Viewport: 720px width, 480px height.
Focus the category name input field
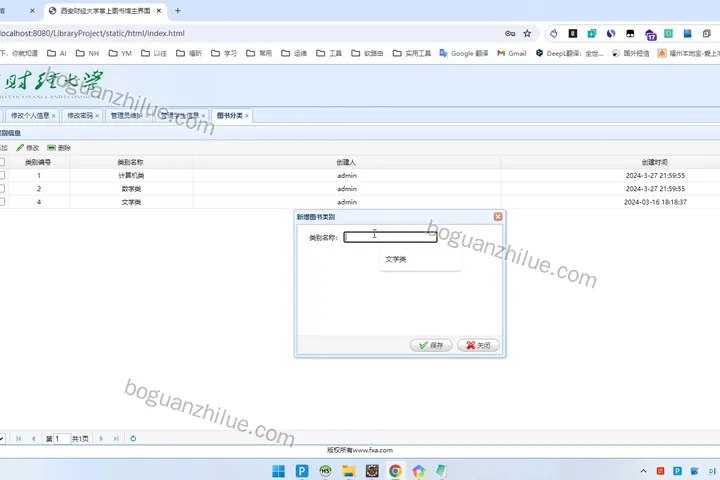(390, 237)
